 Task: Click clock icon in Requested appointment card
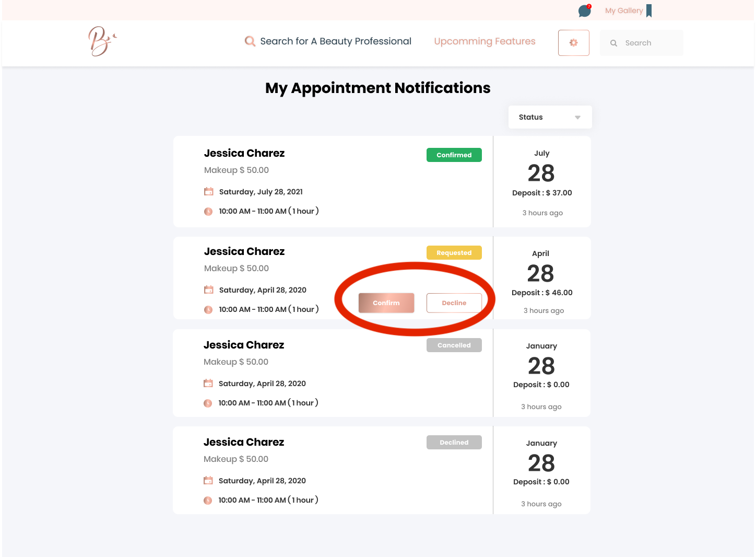tap(208, 309)
